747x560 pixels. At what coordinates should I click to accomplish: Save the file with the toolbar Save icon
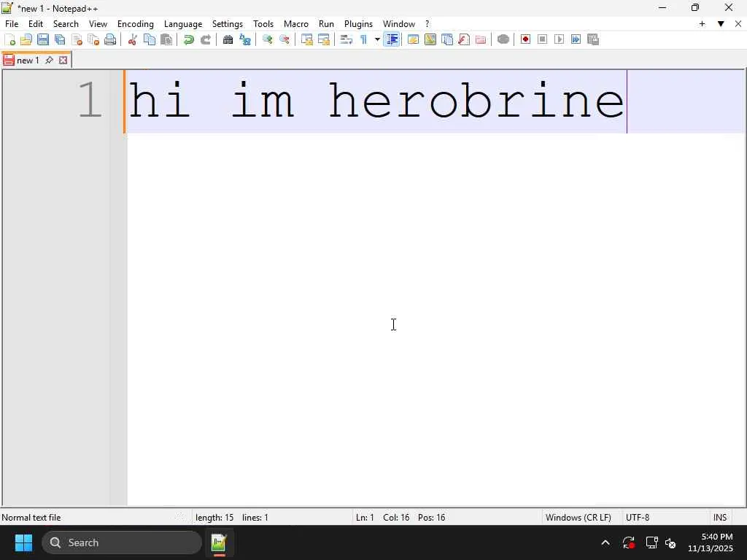click(x=43, y=39)
